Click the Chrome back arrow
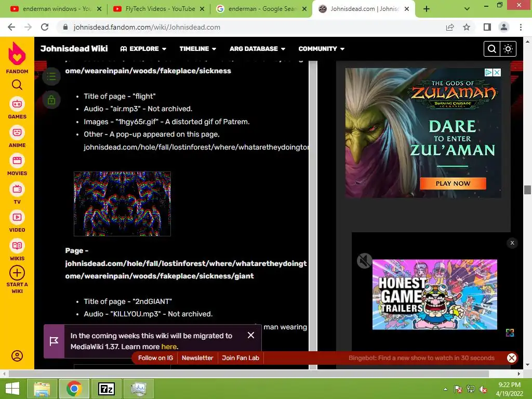 point(11,27)
